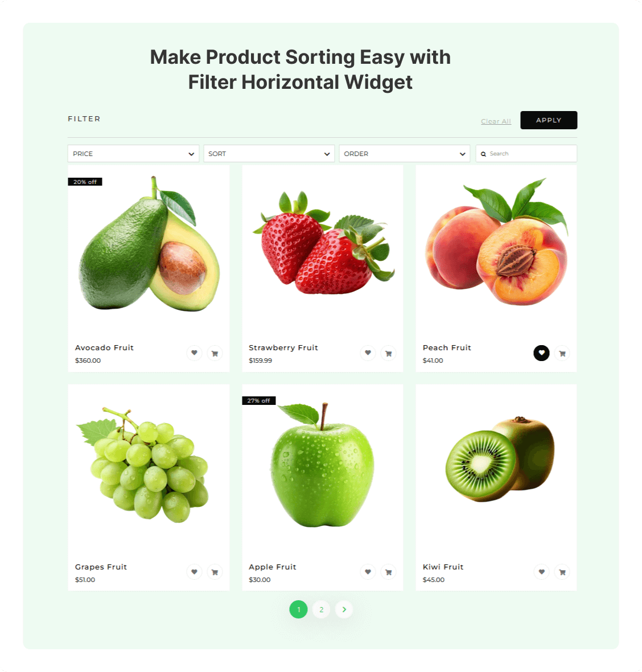Open the PRICE filter dropdown
The image size is (642, 672).
133,153
